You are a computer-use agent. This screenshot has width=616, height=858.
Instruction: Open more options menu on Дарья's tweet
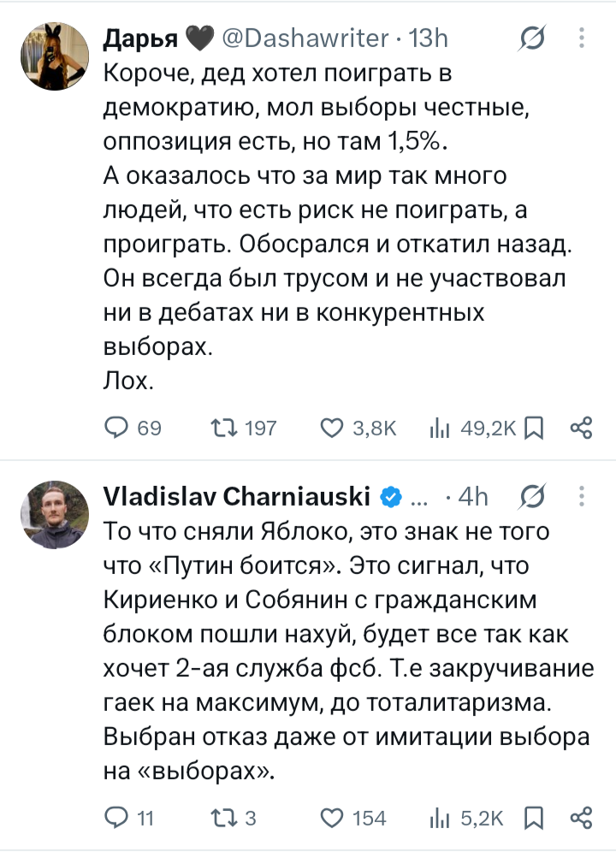[582, 38]
